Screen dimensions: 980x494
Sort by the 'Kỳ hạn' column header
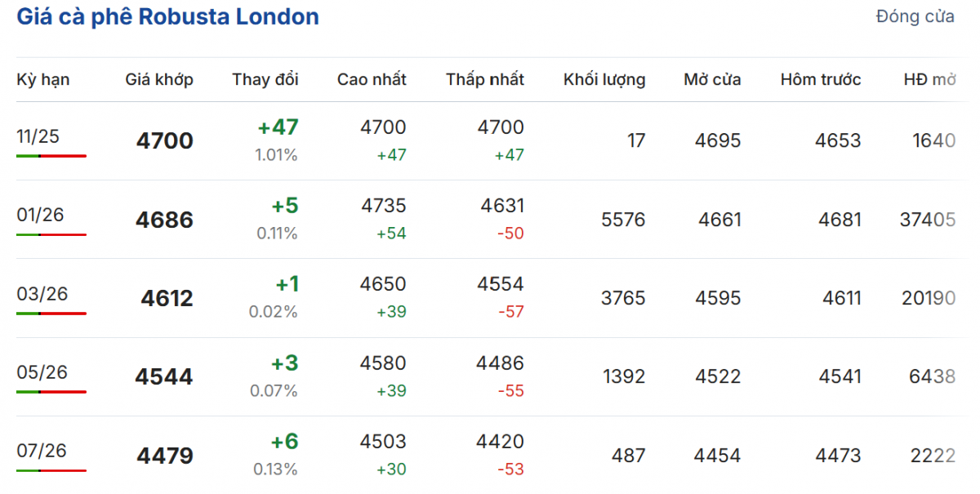(43, 79)
